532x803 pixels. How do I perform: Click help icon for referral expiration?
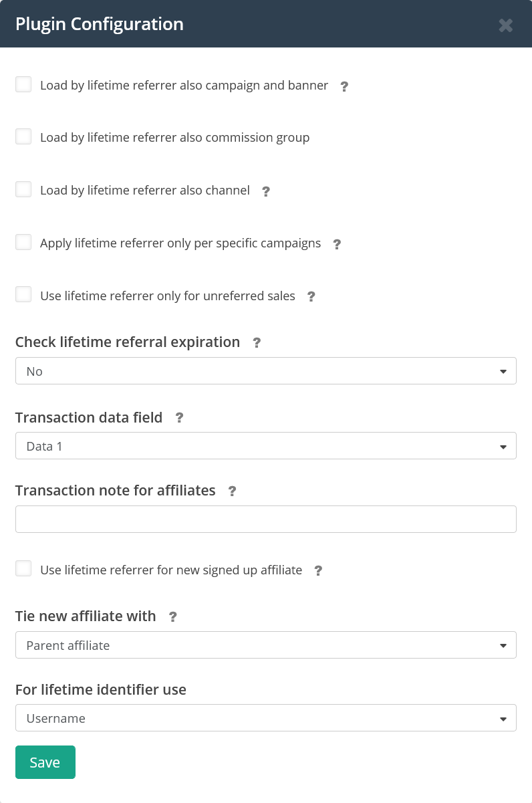click(x=256, y=343)
